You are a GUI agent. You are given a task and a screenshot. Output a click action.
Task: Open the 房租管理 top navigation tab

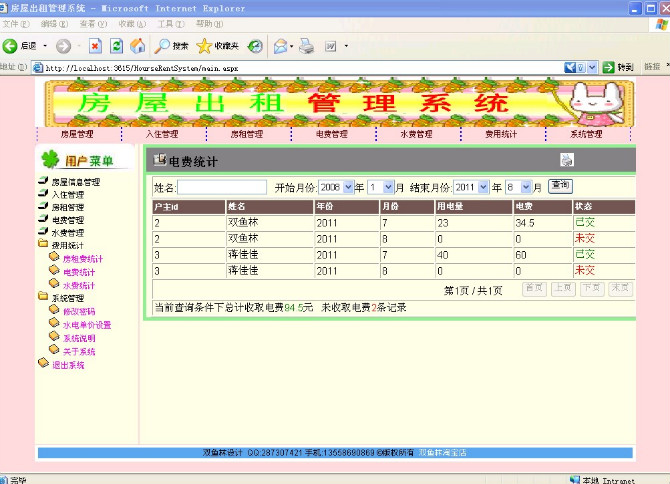coord(247,134)
